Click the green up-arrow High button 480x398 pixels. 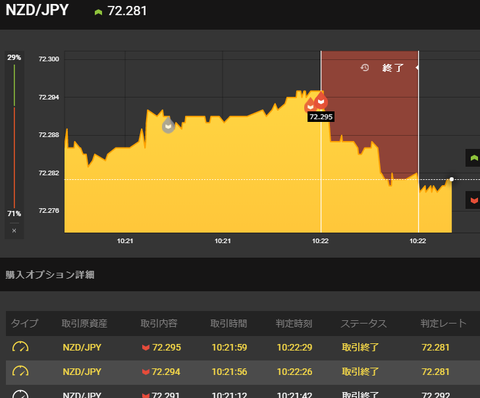point(473,158)
